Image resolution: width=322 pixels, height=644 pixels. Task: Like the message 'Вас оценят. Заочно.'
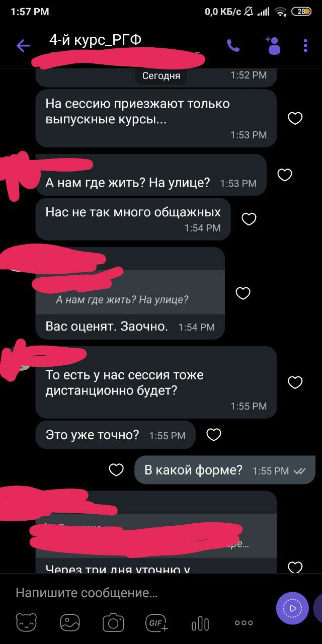coord(243,293)
